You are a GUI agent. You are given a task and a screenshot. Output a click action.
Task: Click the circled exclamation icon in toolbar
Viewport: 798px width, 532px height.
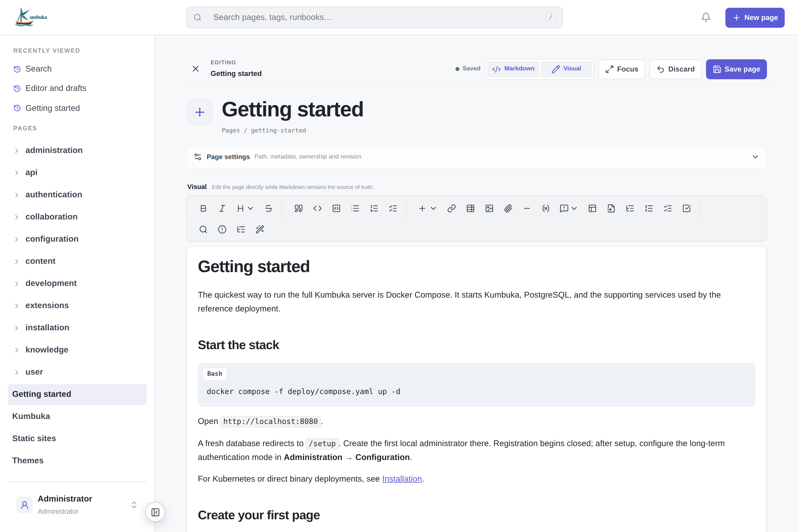tap(222, 229)
